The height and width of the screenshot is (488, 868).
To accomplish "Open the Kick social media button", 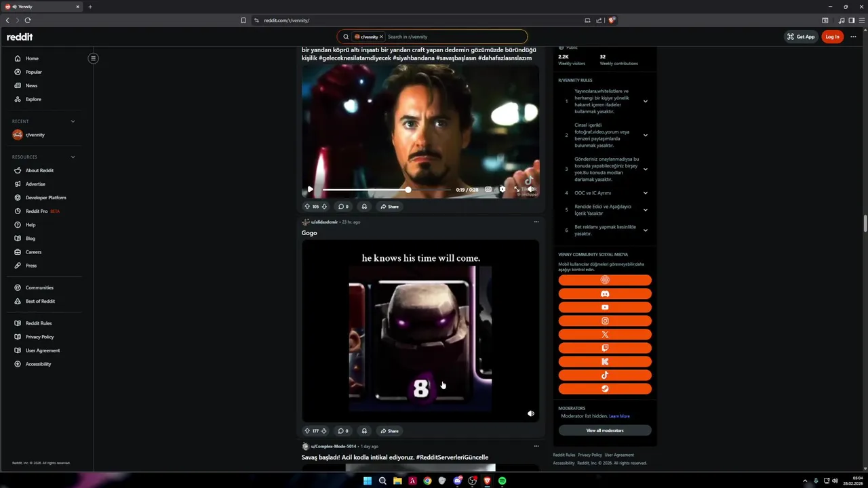I will [x=605, y=361].
